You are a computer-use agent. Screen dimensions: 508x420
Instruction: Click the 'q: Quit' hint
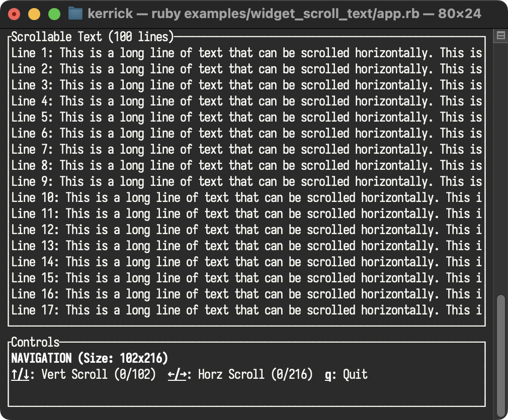click(x=346, y=375)
